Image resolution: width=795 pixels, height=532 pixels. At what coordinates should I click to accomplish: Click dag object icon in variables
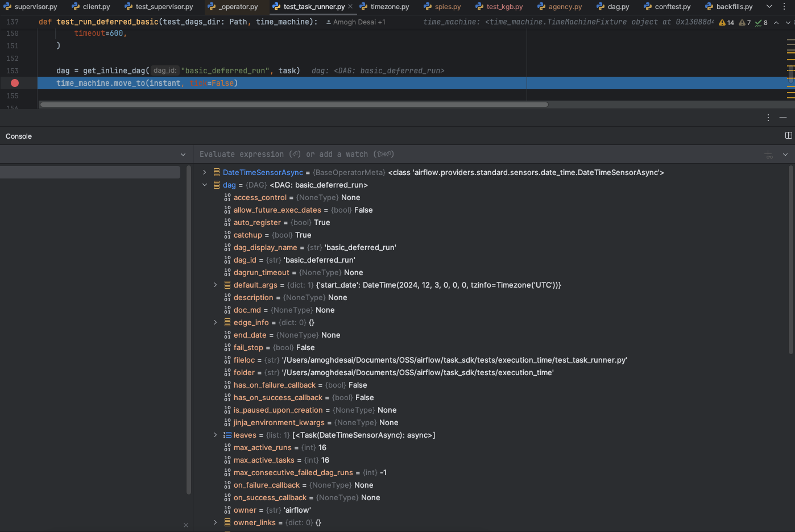point(217,185)
